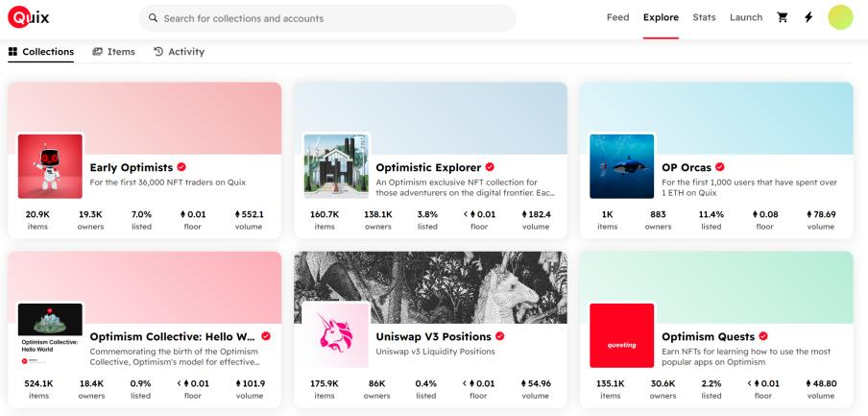Focus the collections and accounts search field
868x416 pixels.
coord(326,18)
